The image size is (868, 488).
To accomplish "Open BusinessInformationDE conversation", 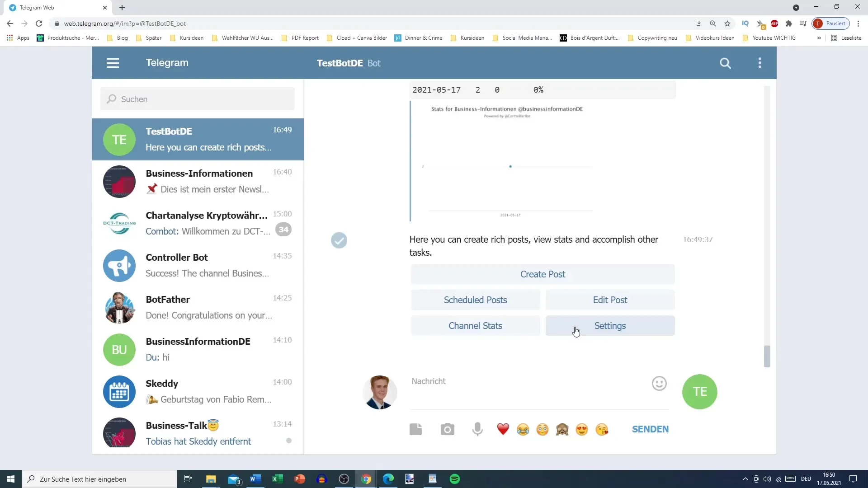I will (x=198, y=349).
